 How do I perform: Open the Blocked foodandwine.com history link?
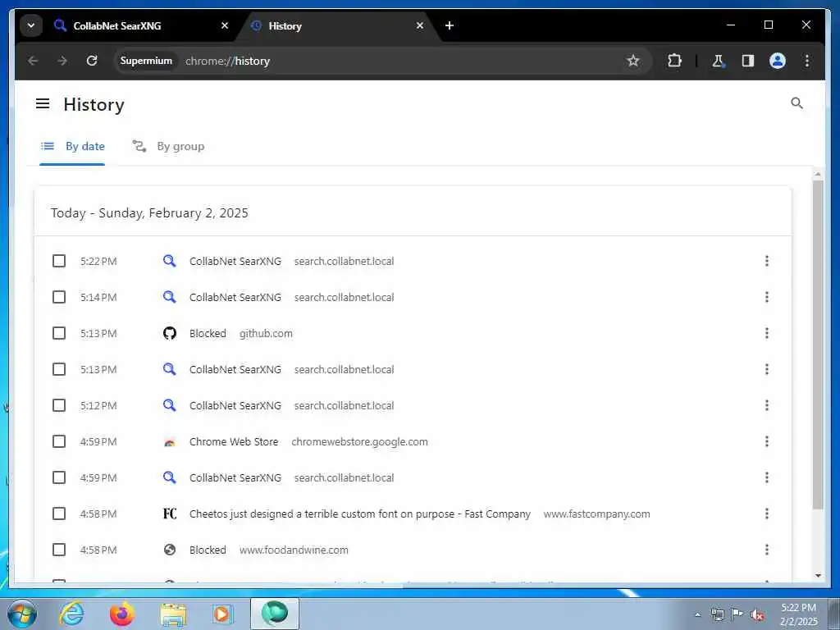tap(208, 550)
